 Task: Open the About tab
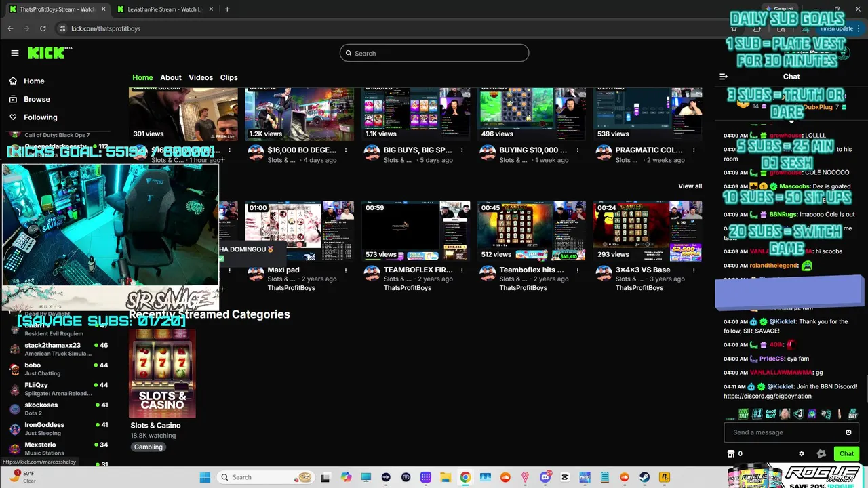171,77
